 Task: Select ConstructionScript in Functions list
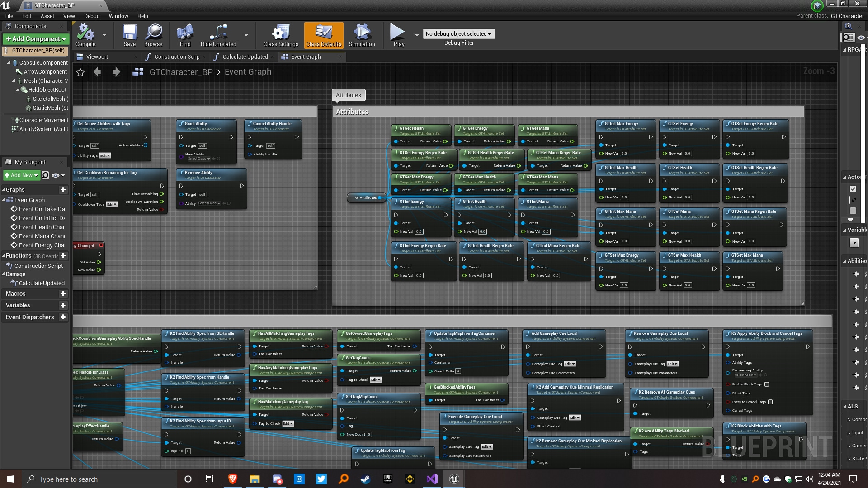(38, 266)
